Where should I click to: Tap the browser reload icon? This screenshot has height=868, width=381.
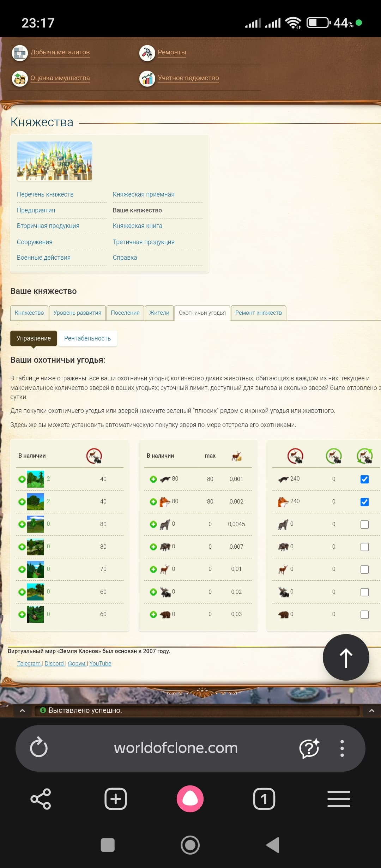pyautogui.click(x=39, y=747)
